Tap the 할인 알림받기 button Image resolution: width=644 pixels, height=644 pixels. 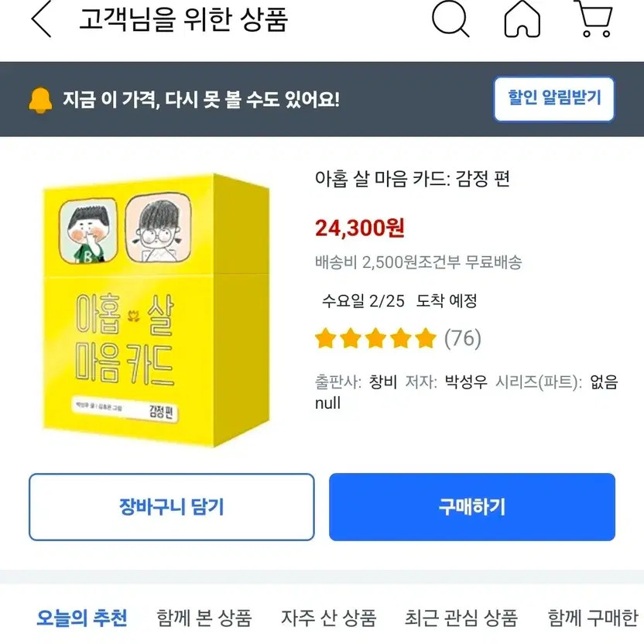click(x=554, y=99)
